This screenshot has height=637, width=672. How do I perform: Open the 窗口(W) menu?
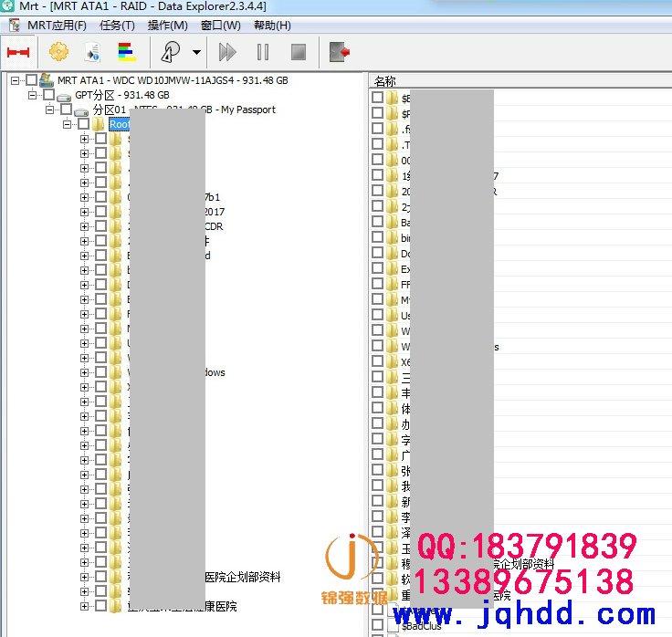(x=221, y=26)
